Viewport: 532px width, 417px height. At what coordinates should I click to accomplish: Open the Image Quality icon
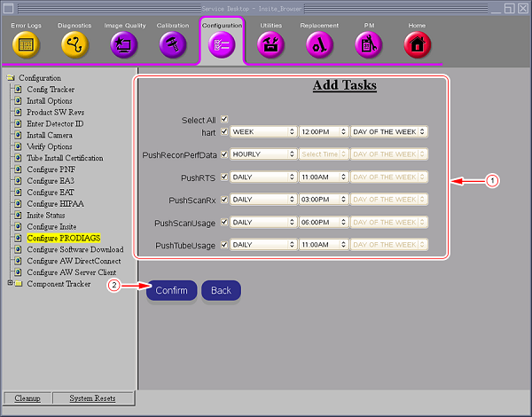pos(124,44)
